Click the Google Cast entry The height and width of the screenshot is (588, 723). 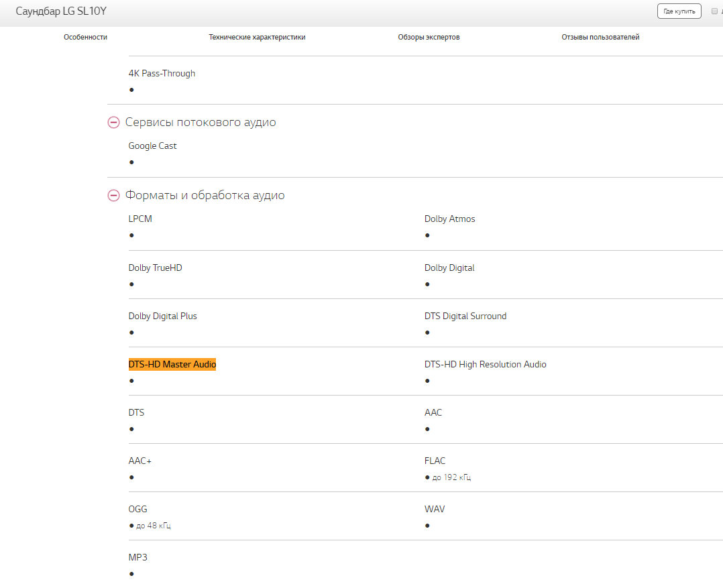[x=152, y=146]
